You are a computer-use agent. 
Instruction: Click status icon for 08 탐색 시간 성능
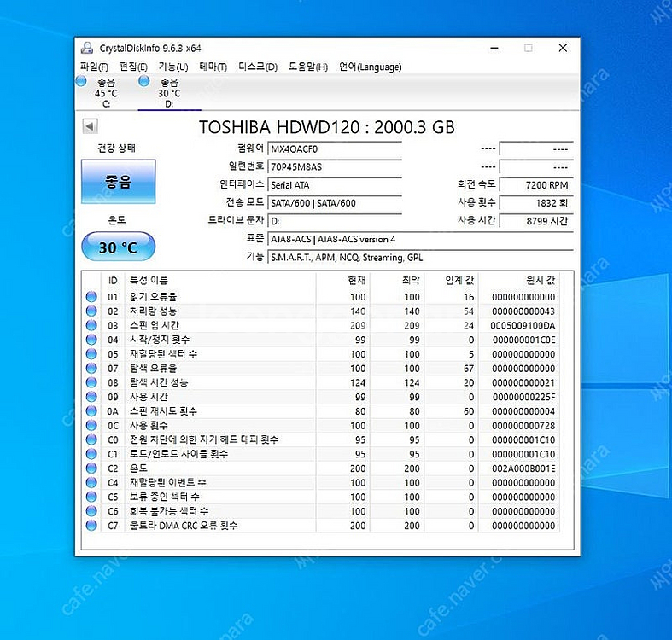91,382
